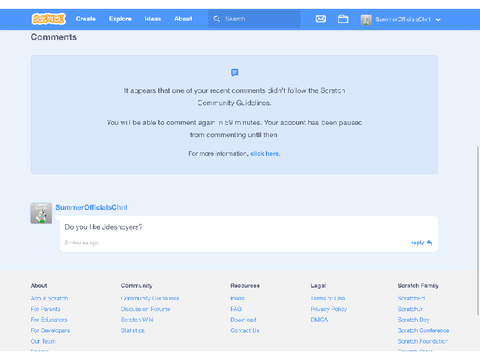Open the DMCA footer link
The height and width of the screenshot is (360, 480).
(x=319, y=320)
